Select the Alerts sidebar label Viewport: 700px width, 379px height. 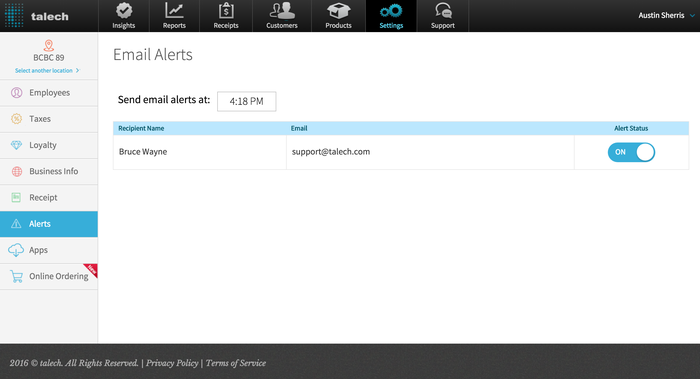[x=40, y=224]
